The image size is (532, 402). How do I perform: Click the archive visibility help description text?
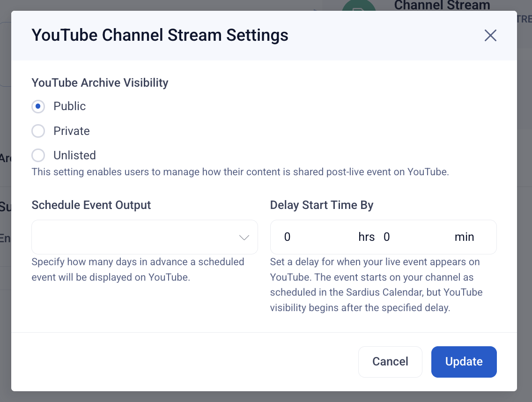[240, 172]
